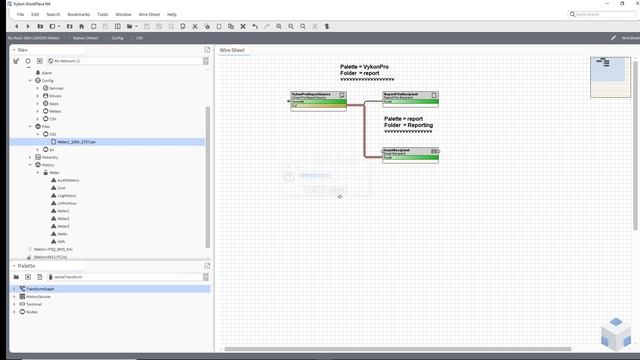The image size is (640, 360).
Task: Expand HistorySource in the Palette list
Action: tap(14, 297)
